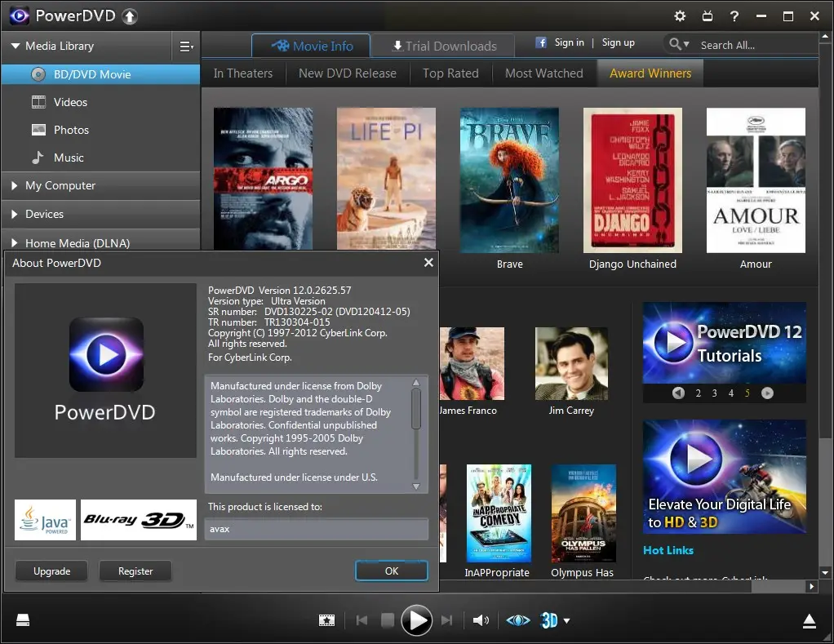
Task: Open Most Watched category
Action: [544, 73]
